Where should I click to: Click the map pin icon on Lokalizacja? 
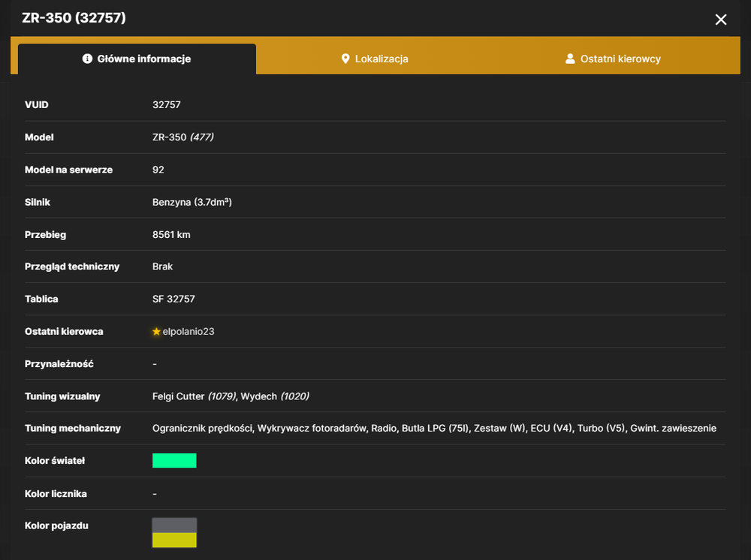345,59
